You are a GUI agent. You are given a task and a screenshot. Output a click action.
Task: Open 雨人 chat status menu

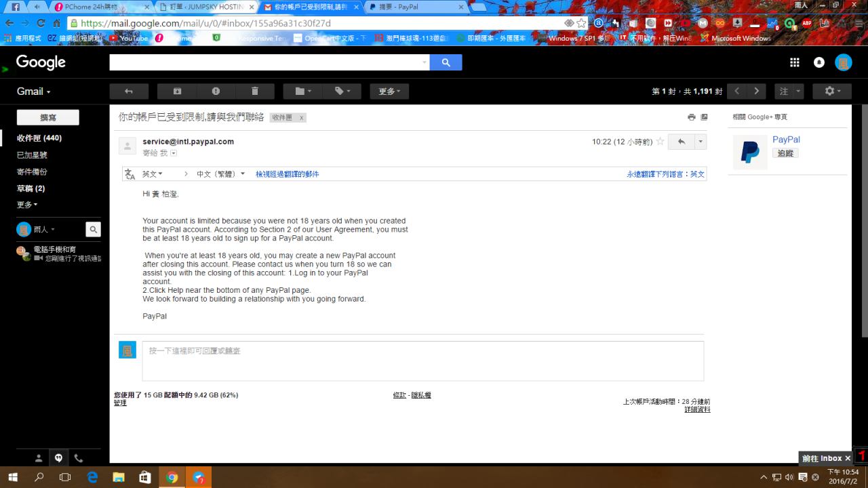click(44, 229)
